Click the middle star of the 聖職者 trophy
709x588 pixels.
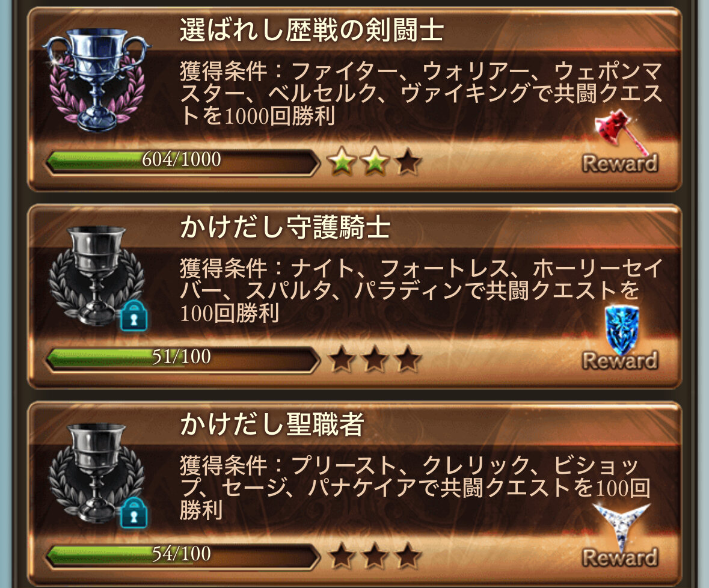[375, 556]
